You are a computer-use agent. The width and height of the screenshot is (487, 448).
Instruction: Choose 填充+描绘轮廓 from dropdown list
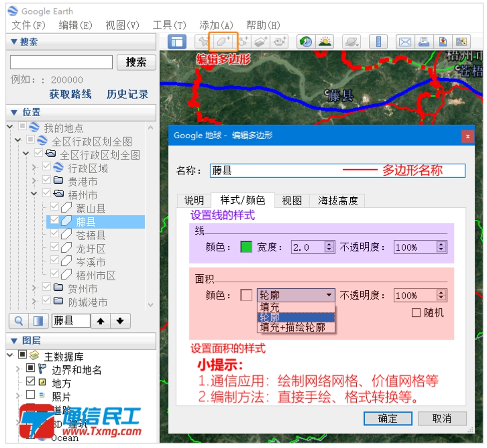click(x=296, y=327)
